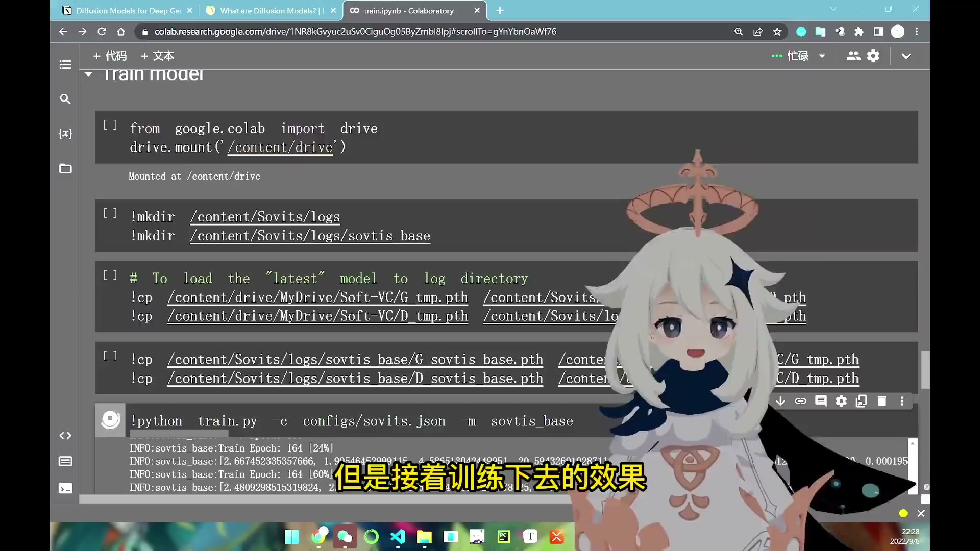The image size is (980, 551).
Task: Add a new text cell
Action: click(157, 56)
